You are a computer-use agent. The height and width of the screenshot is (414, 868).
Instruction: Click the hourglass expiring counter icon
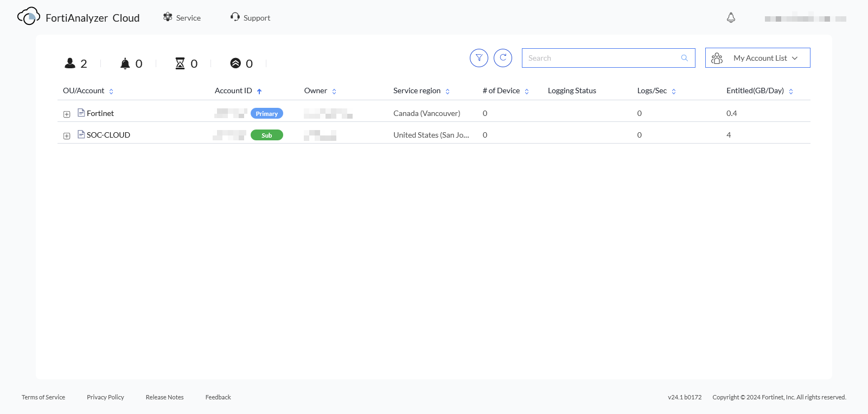(x=180, y=64)
